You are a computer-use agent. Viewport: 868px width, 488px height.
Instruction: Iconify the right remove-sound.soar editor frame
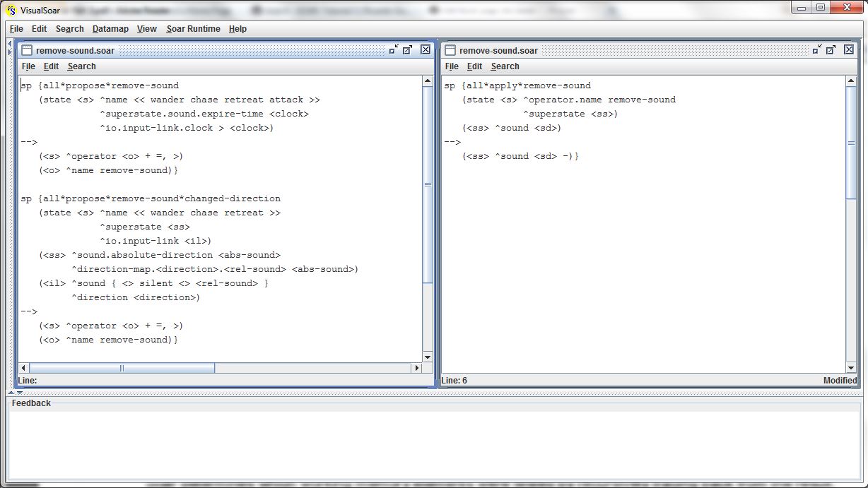click(817, 49)
